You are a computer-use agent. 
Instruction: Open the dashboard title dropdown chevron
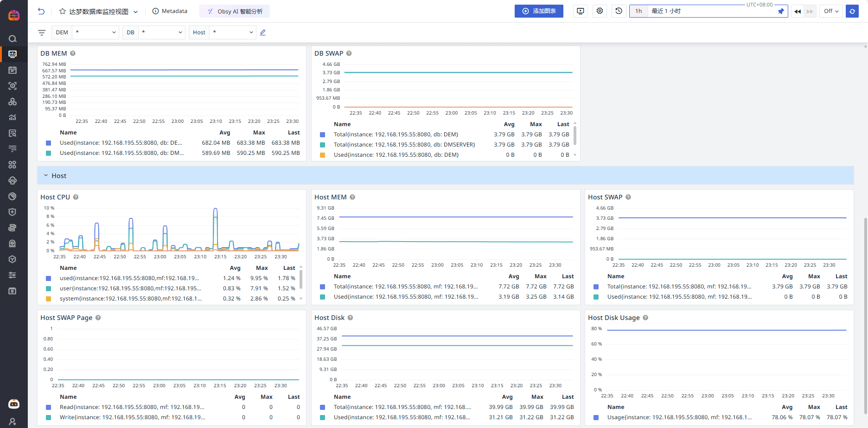point(135,12)
